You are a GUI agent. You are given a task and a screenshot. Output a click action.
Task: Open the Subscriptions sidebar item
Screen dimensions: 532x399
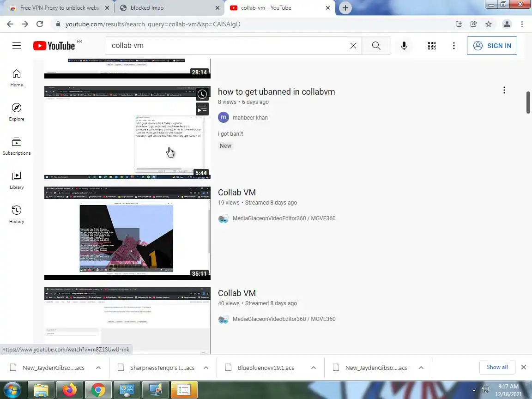coord(17,146)
